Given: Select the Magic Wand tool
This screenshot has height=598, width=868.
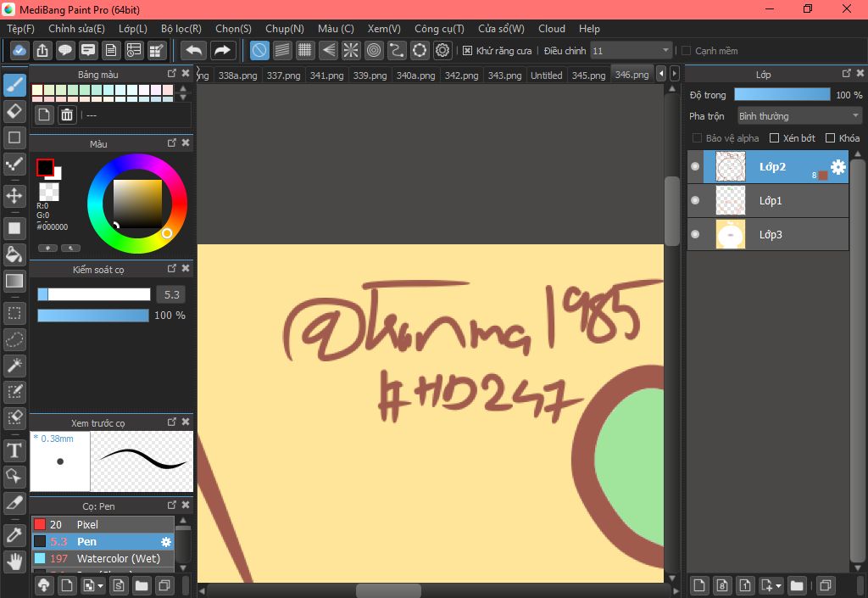Looking at the screenshot, I should point(14,366).
